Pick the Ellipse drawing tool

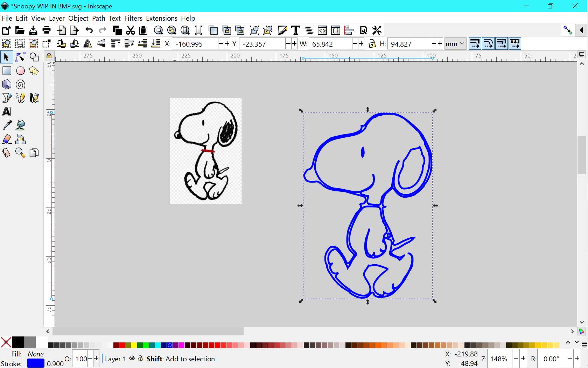tap(20, 71)
